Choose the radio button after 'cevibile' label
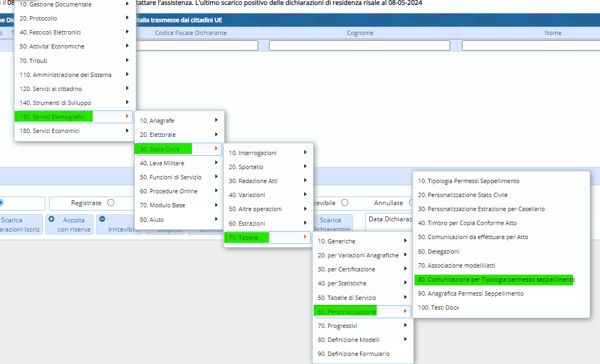600x364 pixels. [x=344, y=203]
